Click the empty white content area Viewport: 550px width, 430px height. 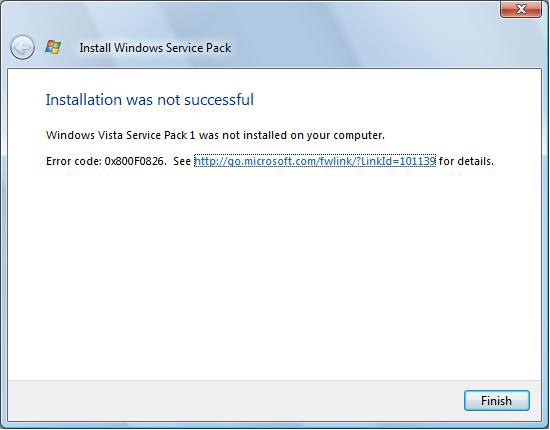pyautogui.click(x=274, y=274)
